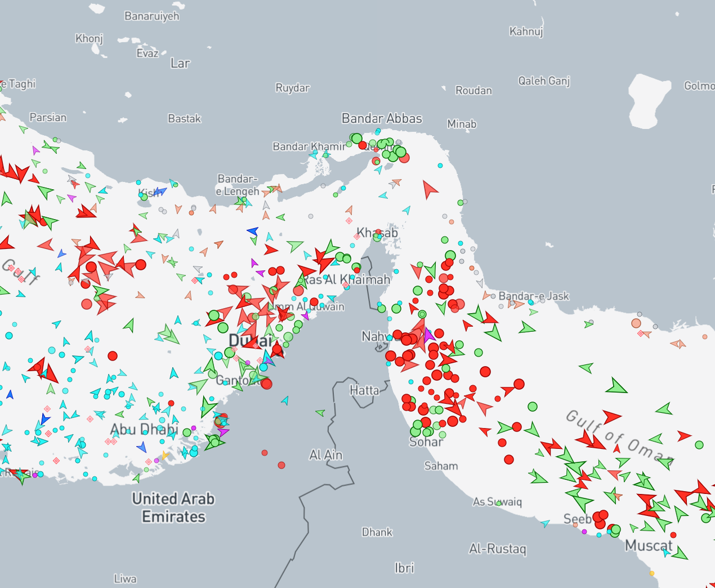
Task: Click the magenta vessel arrow below Parsian
Action: tap(36, 150)
